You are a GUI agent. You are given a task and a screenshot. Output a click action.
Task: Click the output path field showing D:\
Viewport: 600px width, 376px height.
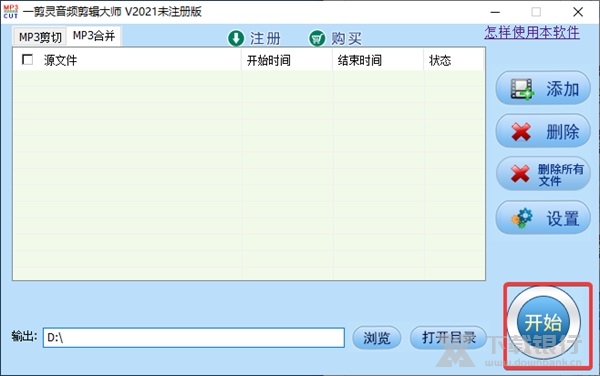pyautogui.click(x=194, y=338)
